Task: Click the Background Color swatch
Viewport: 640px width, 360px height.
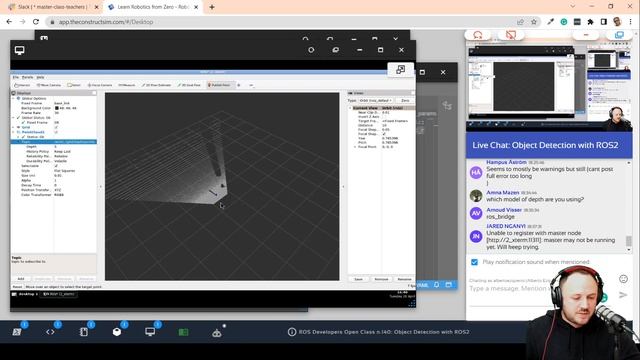Action: [x=57, y=108]
